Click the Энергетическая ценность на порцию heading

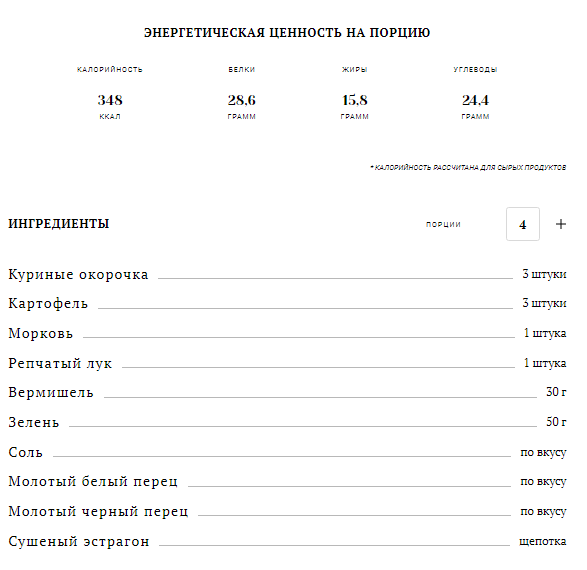[287, 33]
